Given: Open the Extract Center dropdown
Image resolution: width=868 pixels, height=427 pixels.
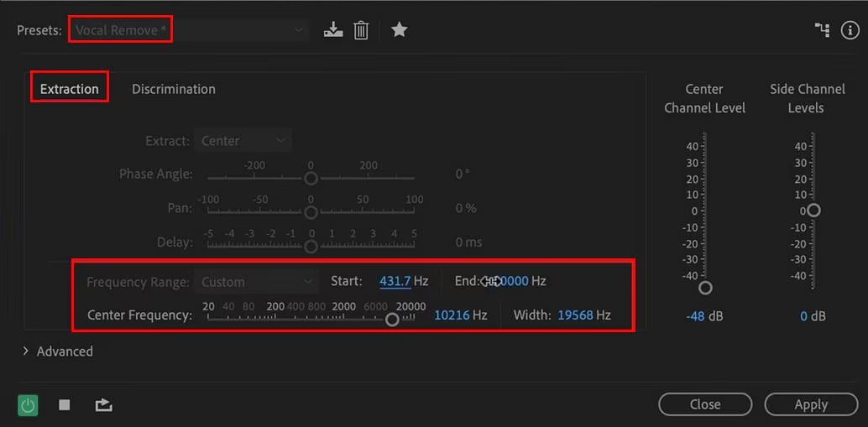Looking at the screenshot, I should click(x=243, y=140).
